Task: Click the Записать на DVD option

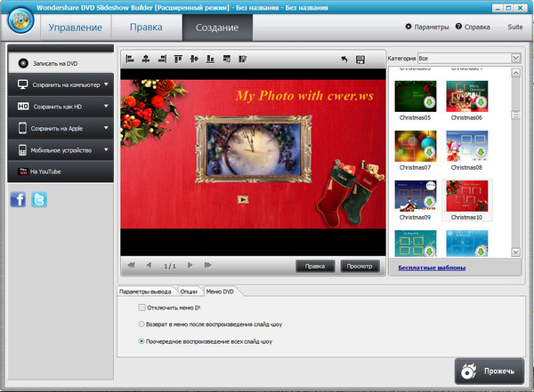Action: (61, 63)
